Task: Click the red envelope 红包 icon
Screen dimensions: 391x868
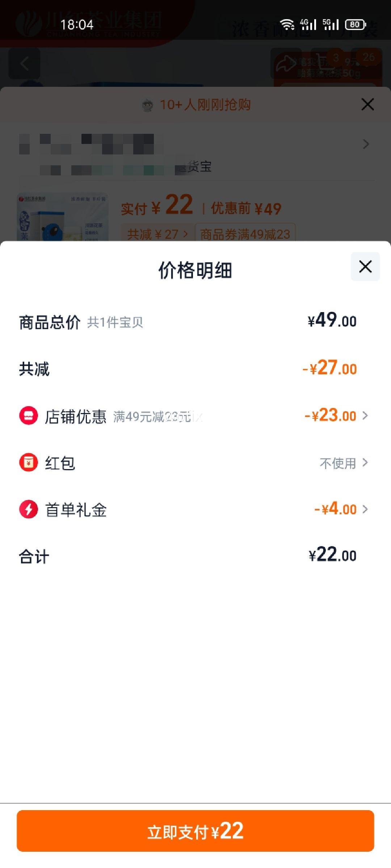Action: pos(29,463)
